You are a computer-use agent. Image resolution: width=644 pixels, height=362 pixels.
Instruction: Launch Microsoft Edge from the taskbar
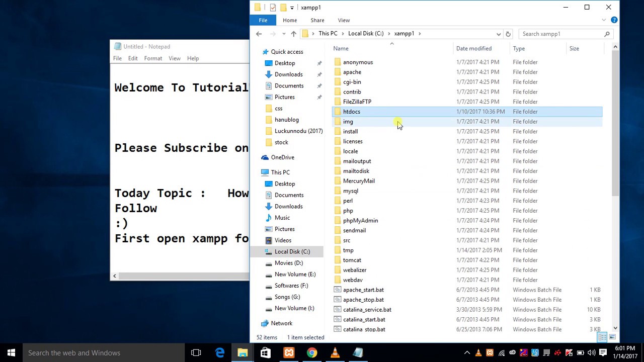tap(220, 353)
